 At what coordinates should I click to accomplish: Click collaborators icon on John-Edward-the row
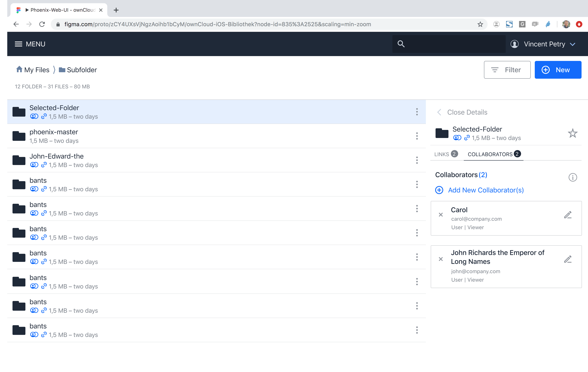pyautogui.click(x=34, y=165)
